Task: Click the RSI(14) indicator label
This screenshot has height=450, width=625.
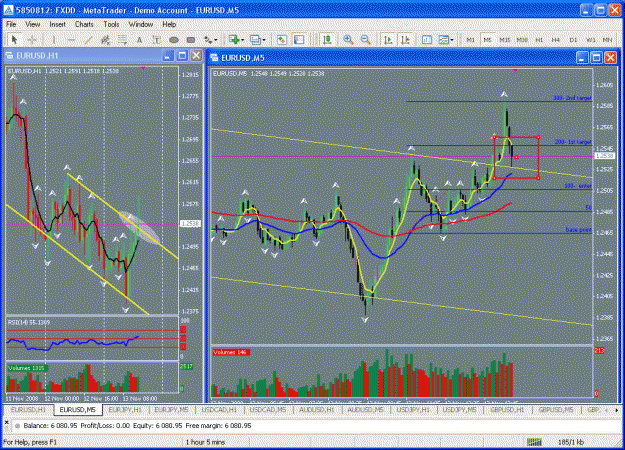Action: (29, 322)
